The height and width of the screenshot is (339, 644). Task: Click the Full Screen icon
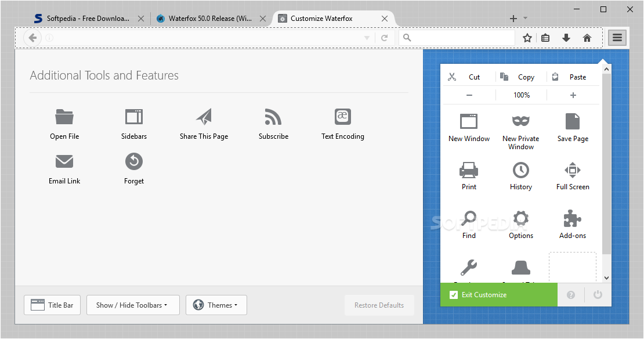pos(573,169)
